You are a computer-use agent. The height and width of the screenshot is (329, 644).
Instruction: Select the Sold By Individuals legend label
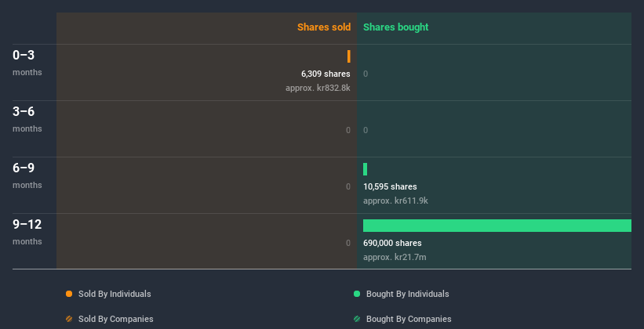point(115,294)
